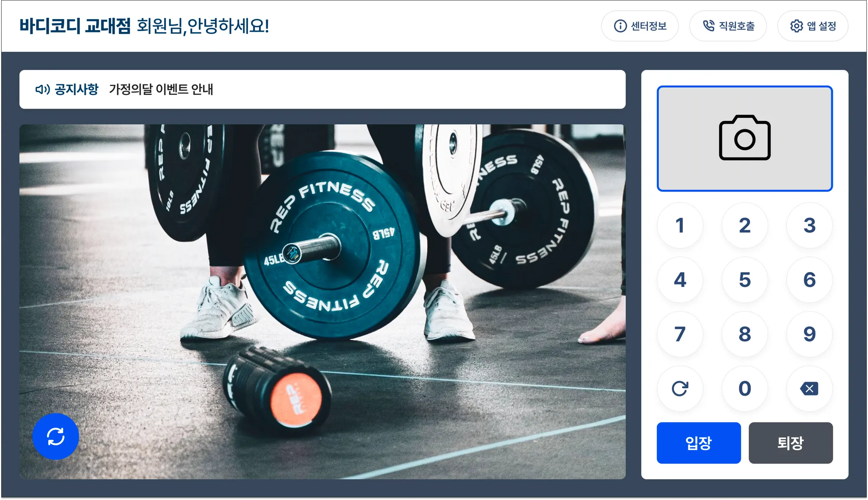The width and height of the screenshot is (868, 500).
Task: Call staff with 직원호출 button
Action: (x=728, y=26)
